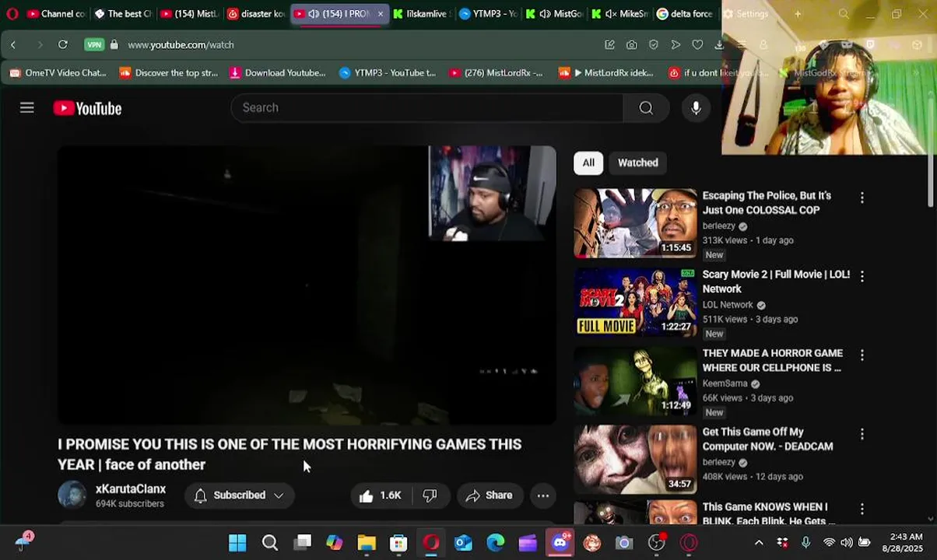Open Escaping The Police video thumbnail
Viewport: 937px width, 560px height.
[x=636, y=223]
